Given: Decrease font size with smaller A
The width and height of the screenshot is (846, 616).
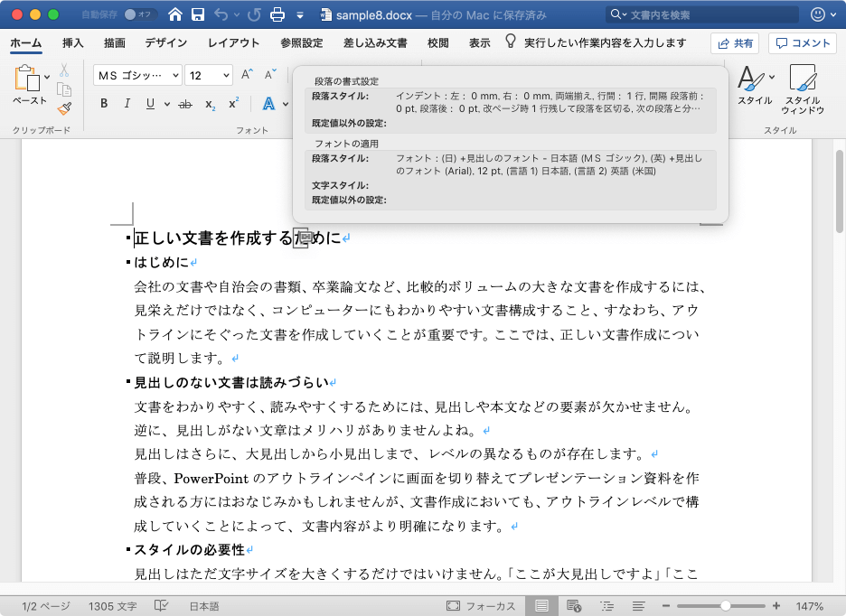Looking at the screenshot, I should (x=269, y=74).
